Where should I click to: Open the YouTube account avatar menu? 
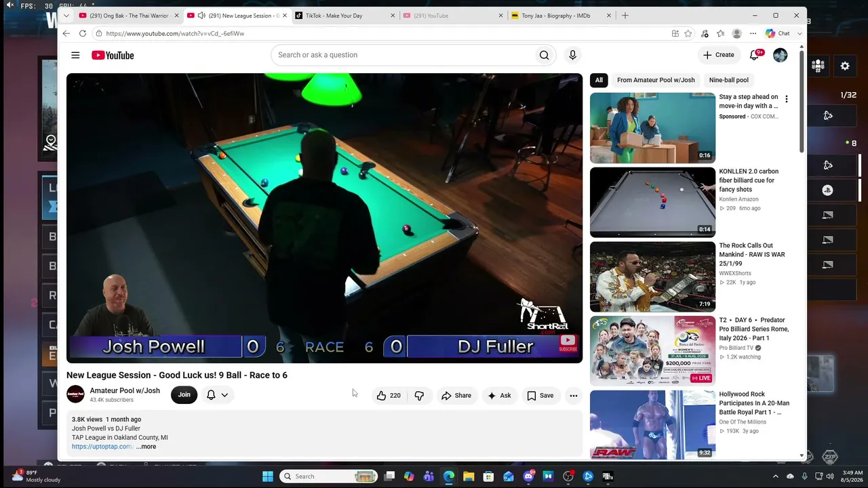click(x=781, y=55)
